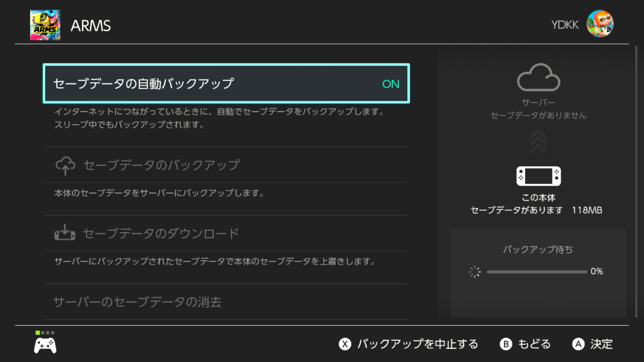Click the controller icon at bottom left
The image size is (644, 362).
click(45, 345)
